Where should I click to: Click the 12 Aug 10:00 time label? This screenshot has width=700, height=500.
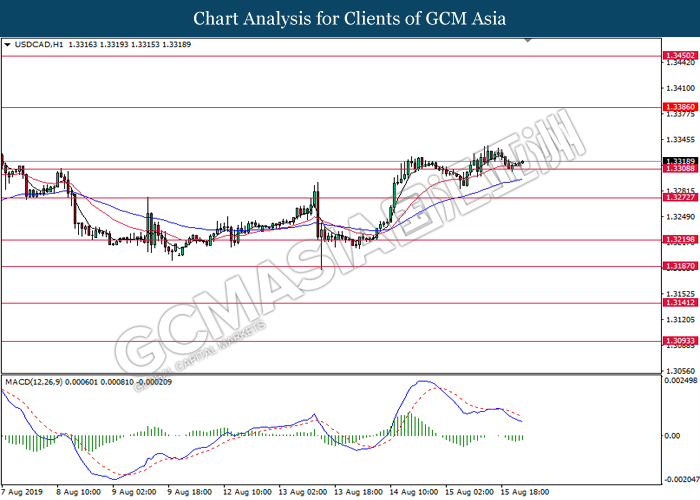(x=247, y=492)
